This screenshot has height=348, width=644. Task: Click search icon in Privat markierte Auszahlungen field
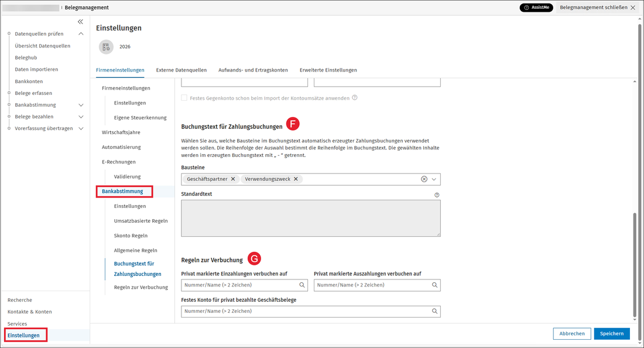click(434, 285)
